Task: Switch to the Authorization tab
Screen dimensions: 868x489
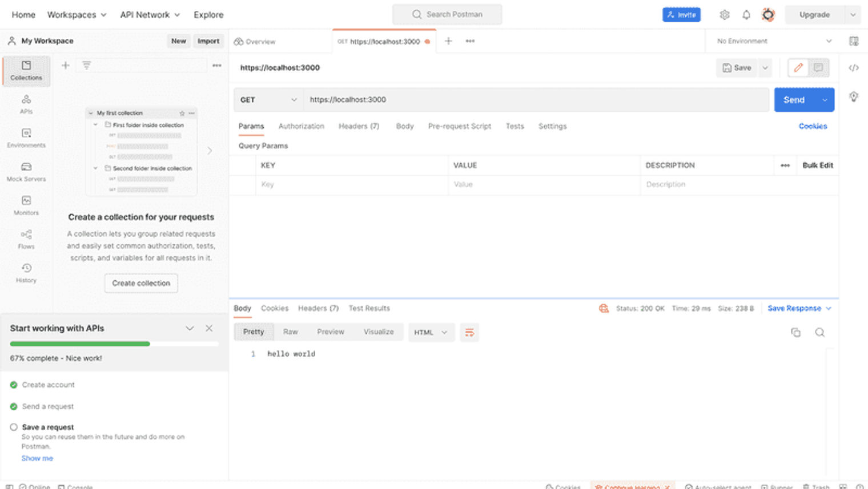Action: pyautogui.click(x=301, y=126)
